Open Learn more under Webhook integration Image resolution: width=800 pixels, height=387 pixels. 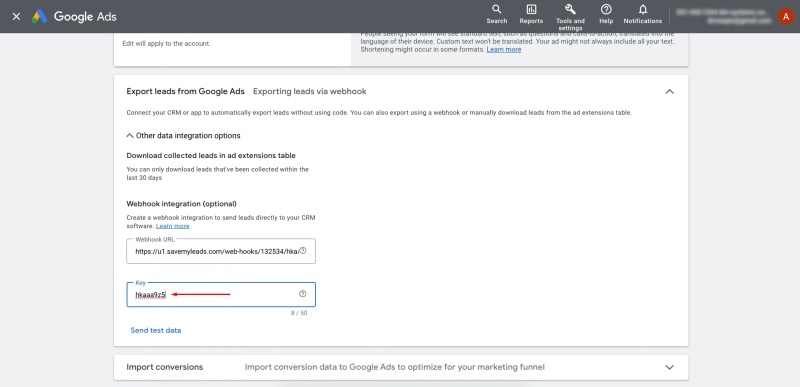coord(172,226)
